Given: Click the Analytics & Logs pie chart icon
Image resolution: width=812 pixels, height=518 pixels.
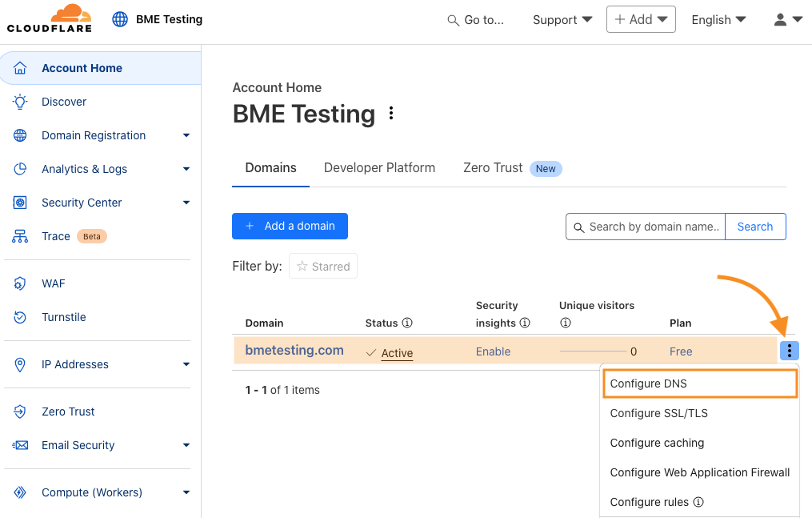Looking at the screenshot, I should 20,169.
